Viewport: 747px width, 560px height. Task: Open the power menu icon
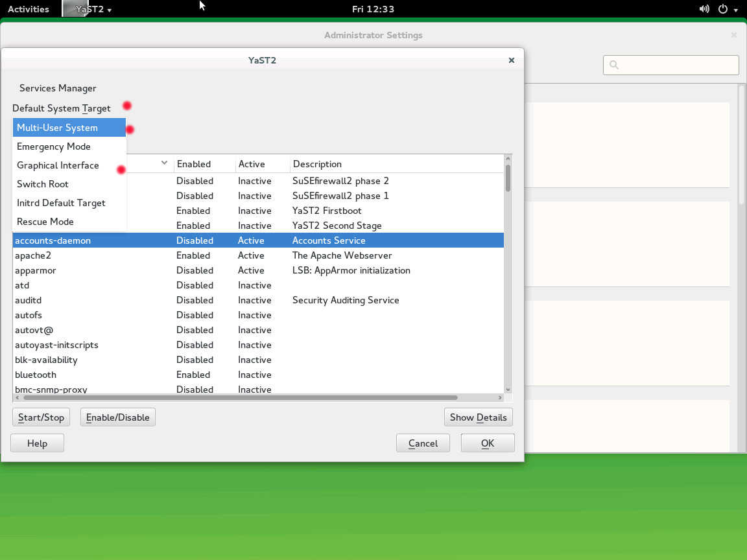pyautogui.click(x=723, y=9)
